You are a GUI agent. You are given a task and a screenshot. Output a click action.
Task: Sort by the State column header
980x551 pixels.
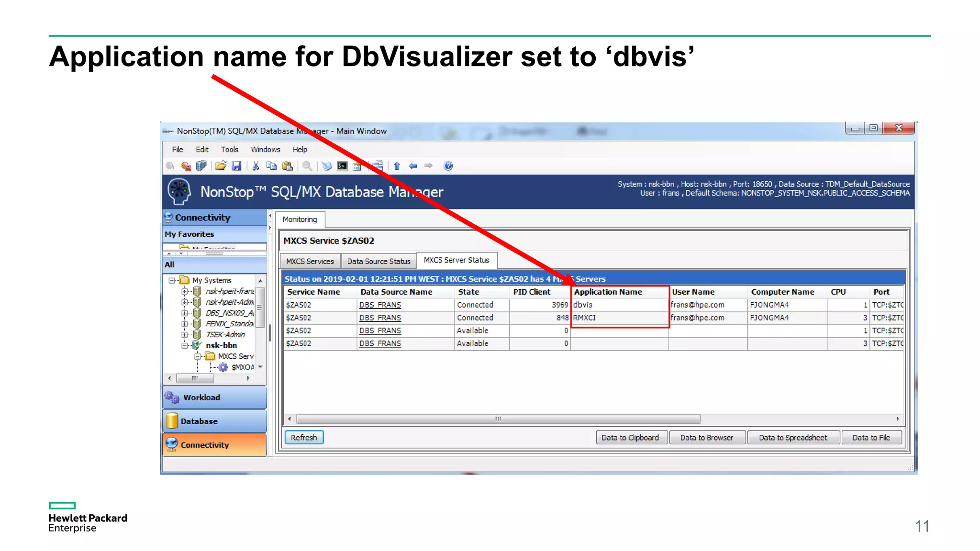pyautogui.click(x=482, y=292)
